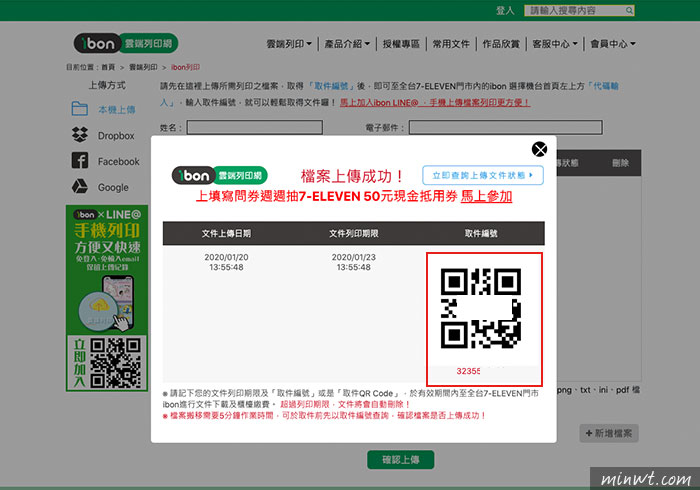The width and height of the screenshot is (700, 490).
Task: Click the 雲端列印 breadcrumb link
Action: click(143, 67)
